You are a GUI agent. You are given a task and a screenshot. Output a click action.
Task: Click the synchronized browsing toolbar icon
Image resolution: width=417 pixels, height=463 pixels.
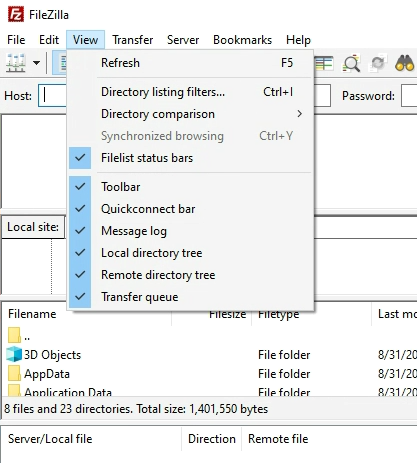[x=378, y=63]
